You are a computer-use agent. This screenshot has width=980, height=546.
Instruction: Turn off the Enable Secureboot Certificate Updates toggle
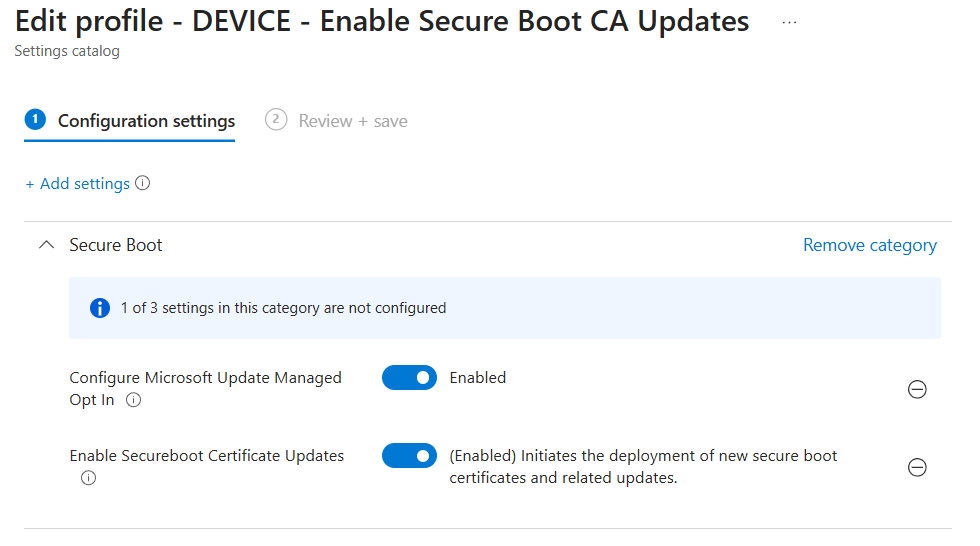click(x=409, y=456)
